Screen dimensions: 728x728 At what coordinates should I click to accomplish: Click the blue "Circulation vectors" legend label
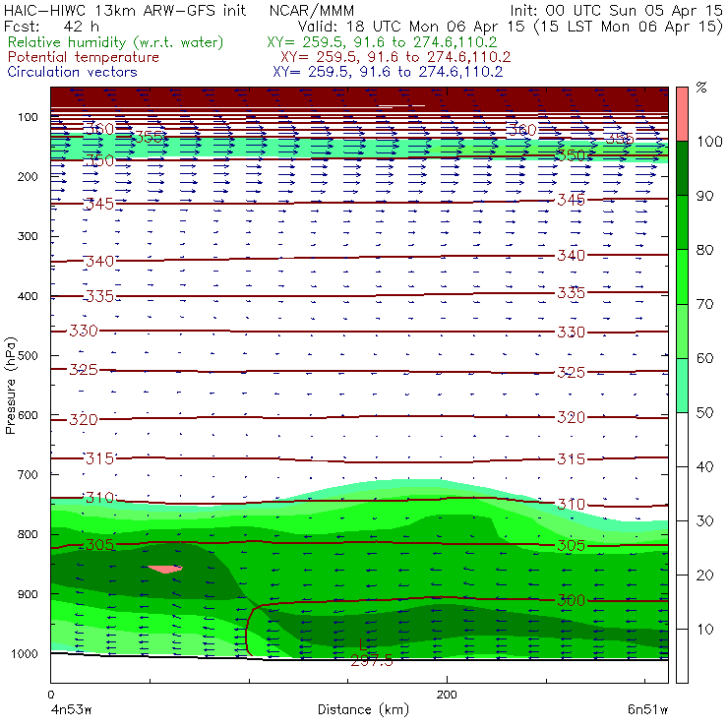point(73,72)
